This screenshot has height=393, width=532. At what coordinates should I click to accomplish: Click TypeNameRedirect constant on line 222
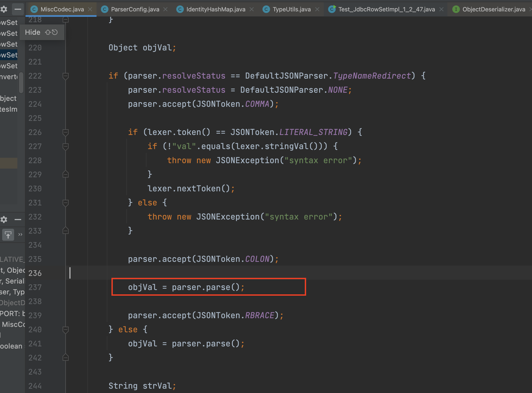(372, 76)
